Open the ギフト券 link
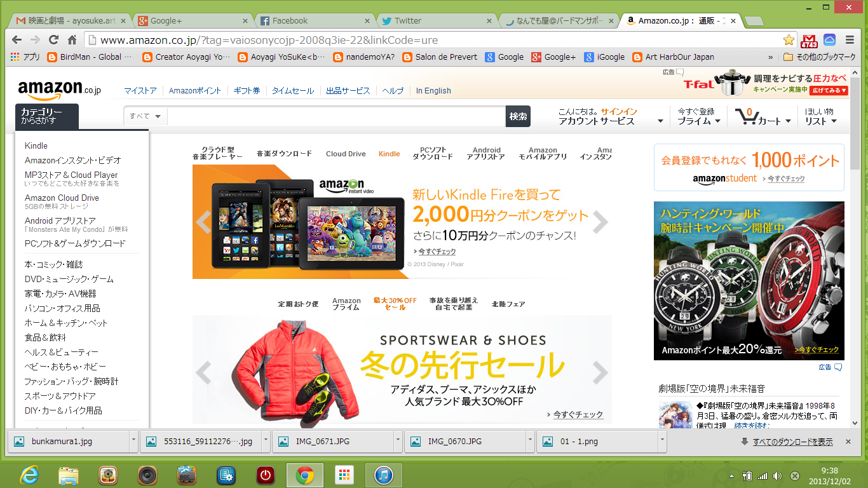Viewport: 868px width, 488px height. pos(247,91)
